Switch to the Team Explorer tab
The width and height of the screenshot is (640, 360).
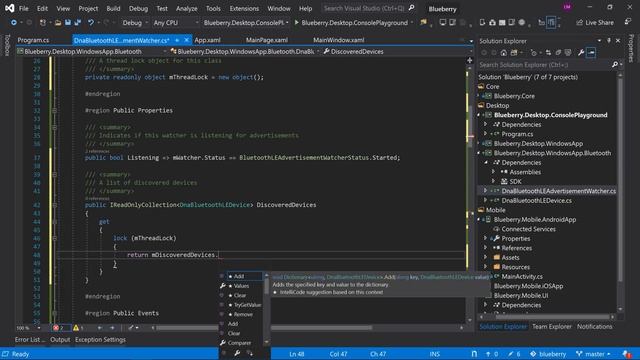click(551, 327)
